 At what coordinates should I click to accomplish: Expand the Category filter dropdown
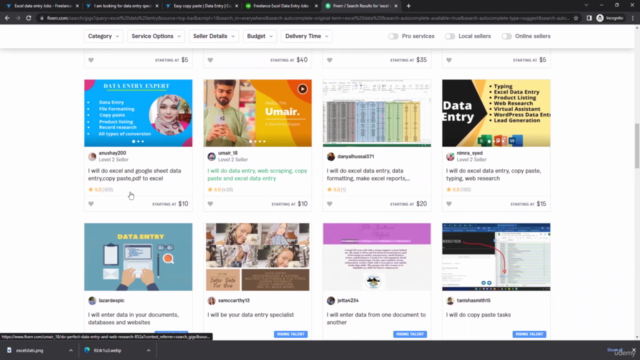click(x=104, y=36)
